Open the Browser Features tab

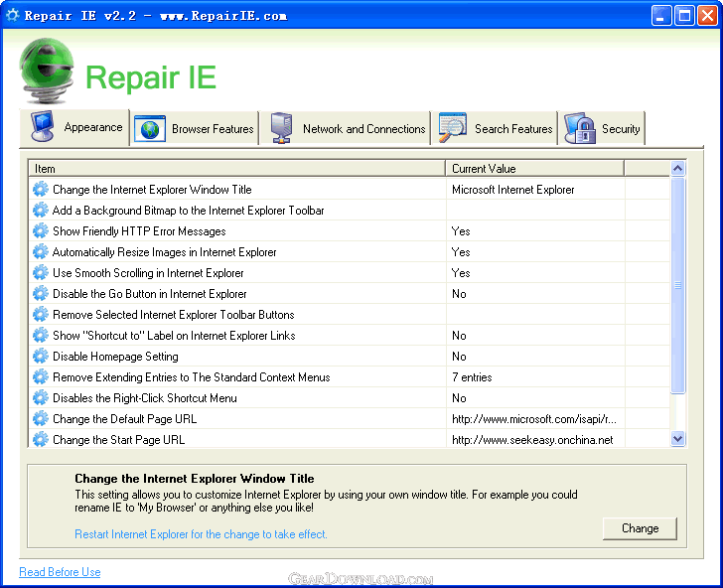[x=194, y=129]
